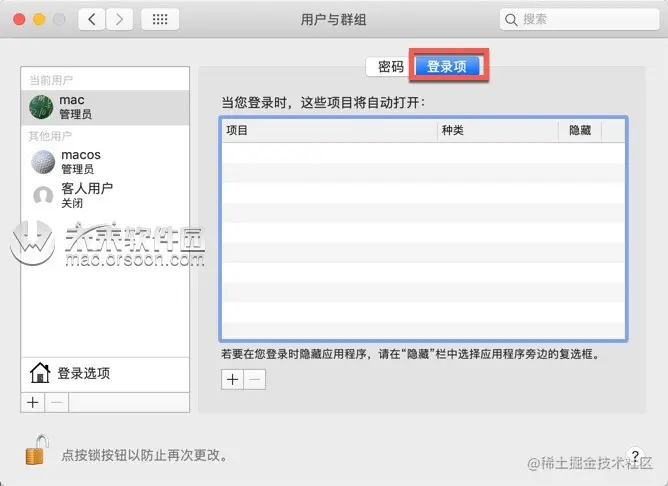Add a login item with the plus button

point(233,379)
